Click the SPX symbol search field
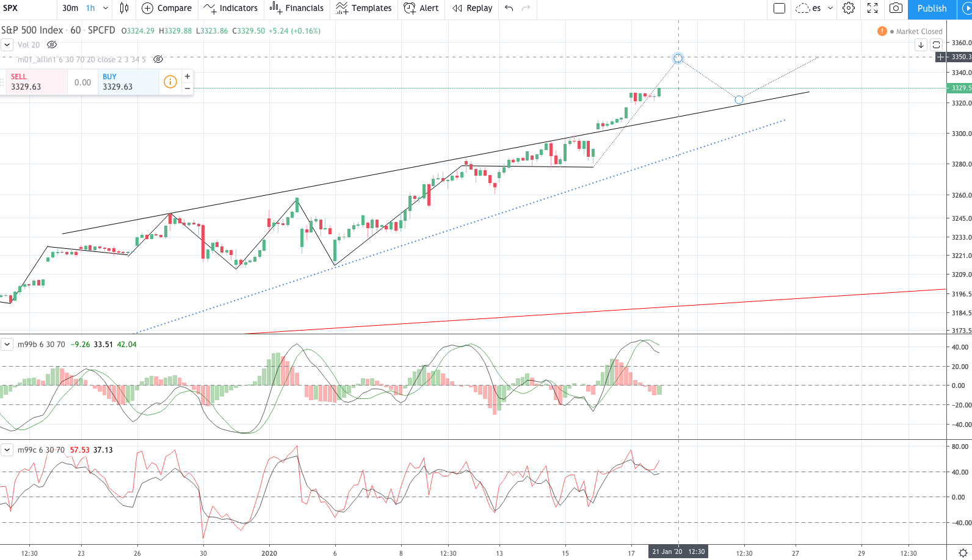This screenshot has height=560, width=972. [x=29, y=8]
